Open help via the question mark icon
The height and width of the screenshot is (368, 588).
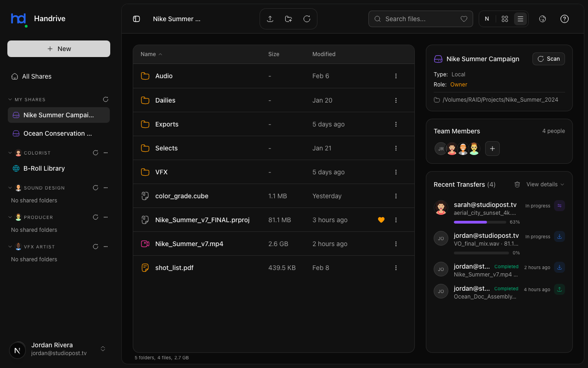[564, 19]
